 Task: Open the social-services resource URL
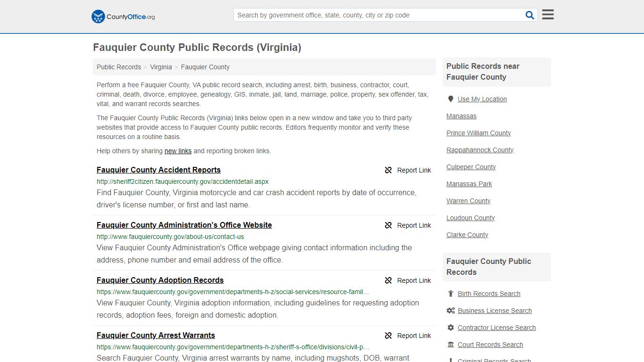233,292
